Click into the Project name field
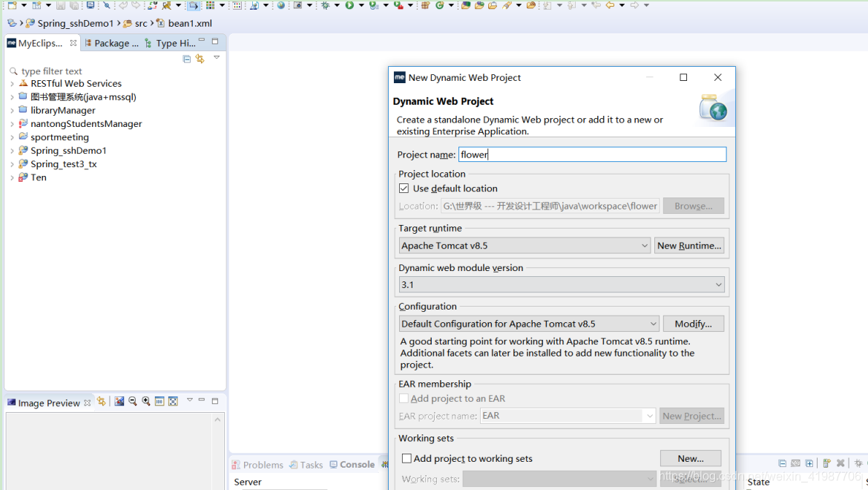The width and height of the screenshot is (868, 490). (x=592, y=154)
